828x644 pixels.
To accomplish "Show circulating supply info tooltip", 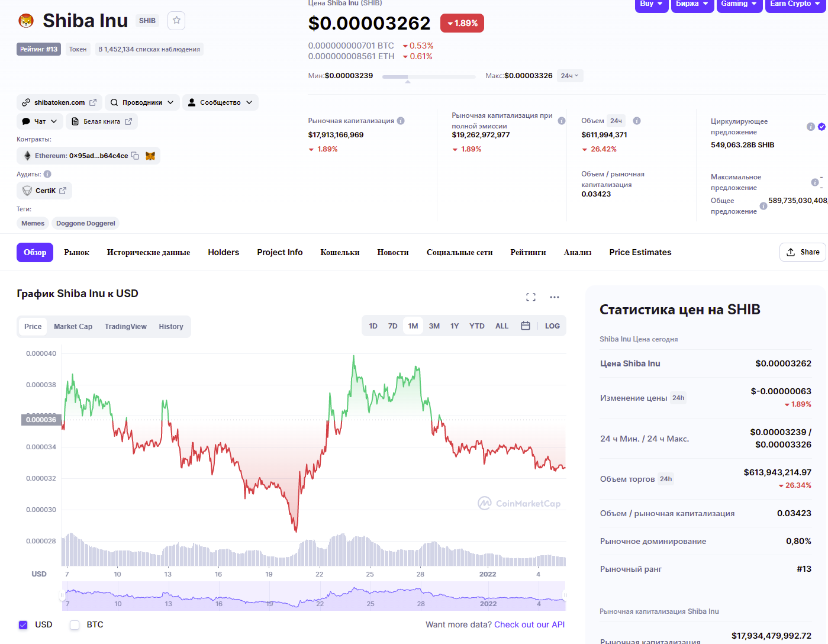I will pyautogui.click(x=811, y=127).
